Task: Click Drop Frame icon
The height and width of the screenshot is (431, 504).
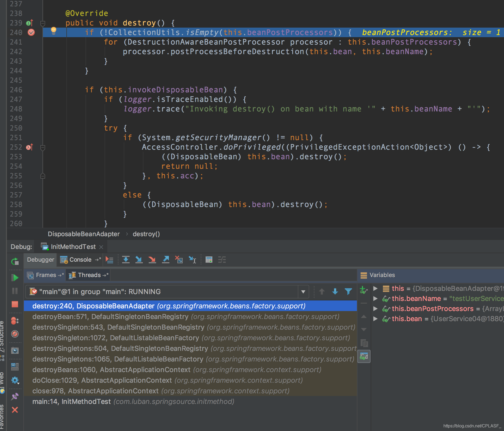Action: 179,260
